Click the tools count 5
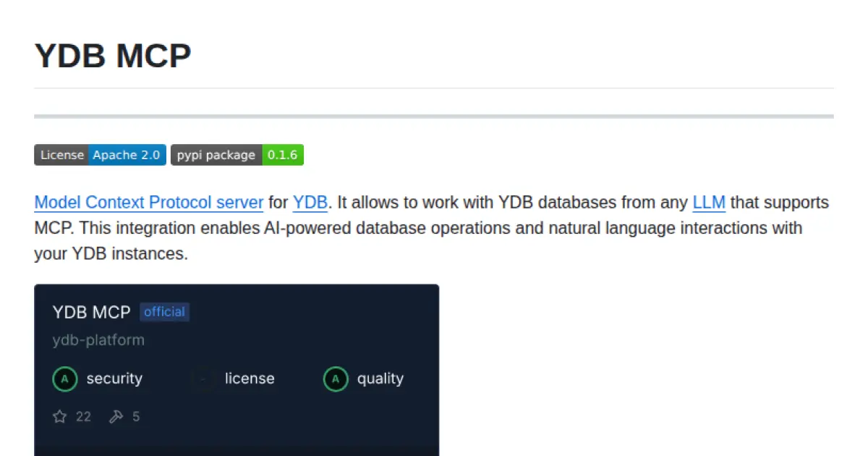 click(x=136, y=416)
